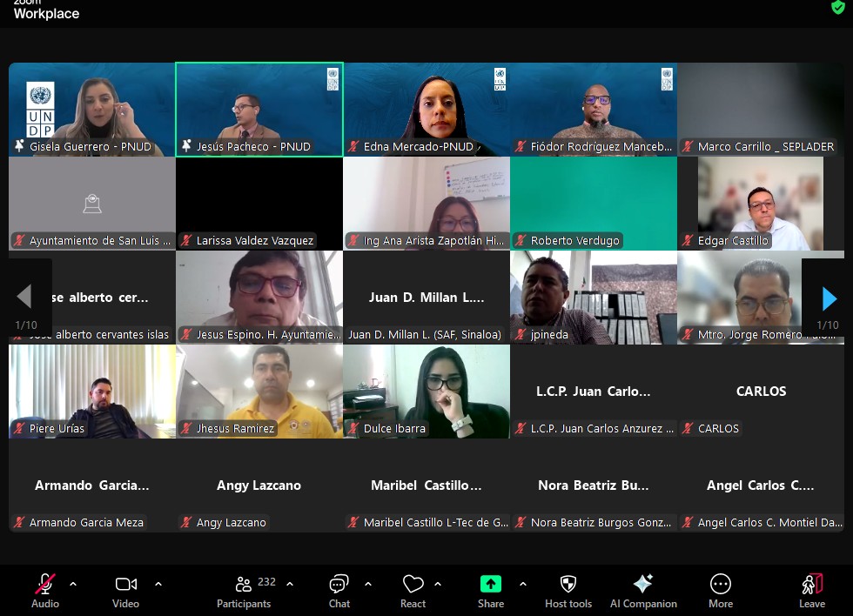Screen dimensions: 853x616
Task: Click Angy Lazcano's muted mic icon
Action: point(186,523)
